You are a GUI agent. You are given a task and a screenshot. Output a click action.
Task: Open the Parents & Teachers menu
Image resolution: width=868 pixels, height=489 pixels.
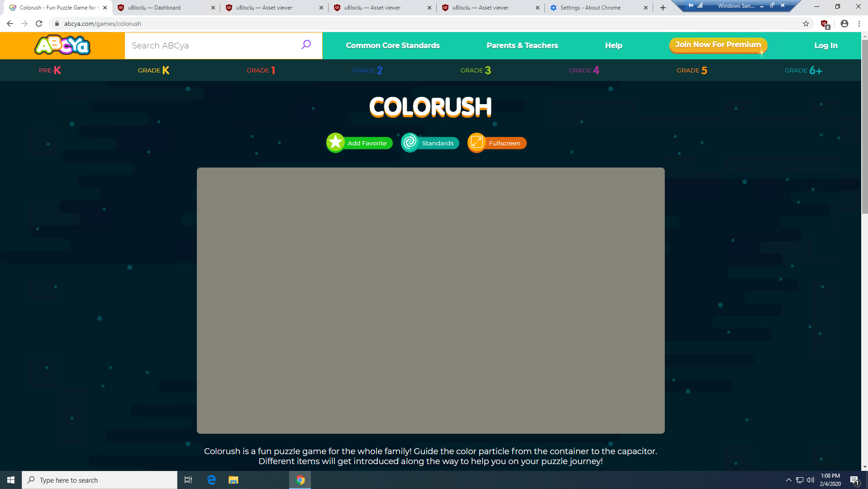click(x=522, y=45)
